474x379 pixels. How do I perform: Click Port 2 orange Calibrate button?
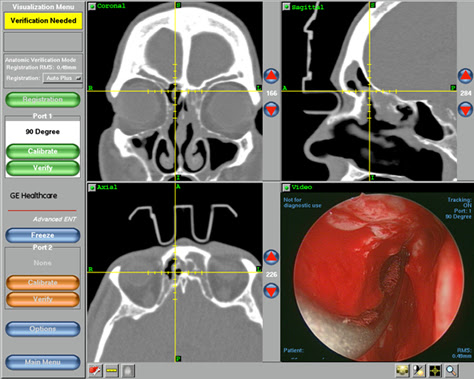43,283
